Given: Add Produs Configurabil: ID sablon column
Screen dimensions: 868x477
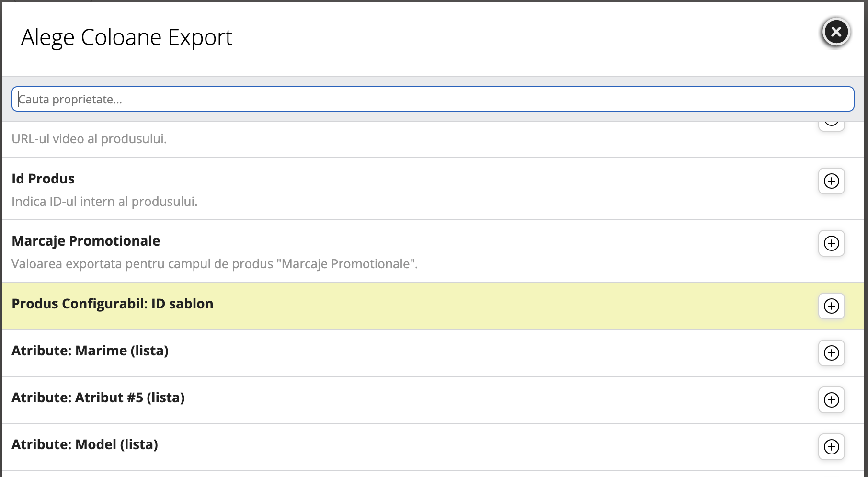Looking at the screenshot, I should [x=831, y=306].
